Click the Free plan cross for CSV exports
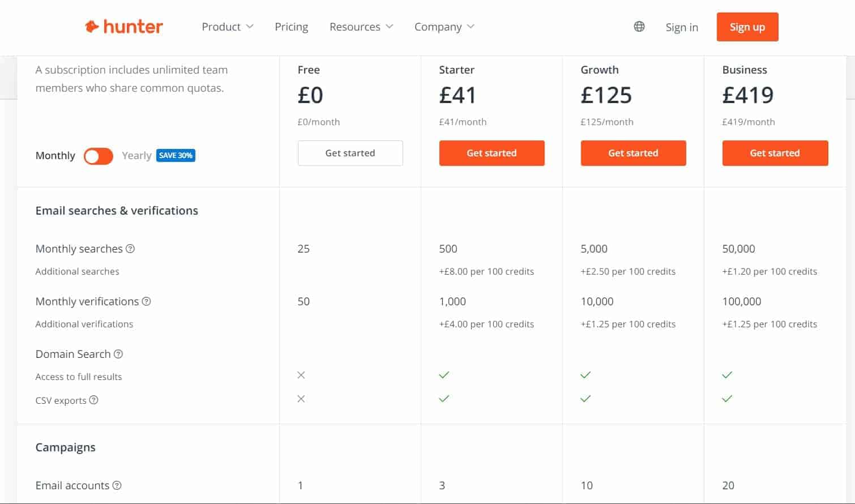 (301, 399)
